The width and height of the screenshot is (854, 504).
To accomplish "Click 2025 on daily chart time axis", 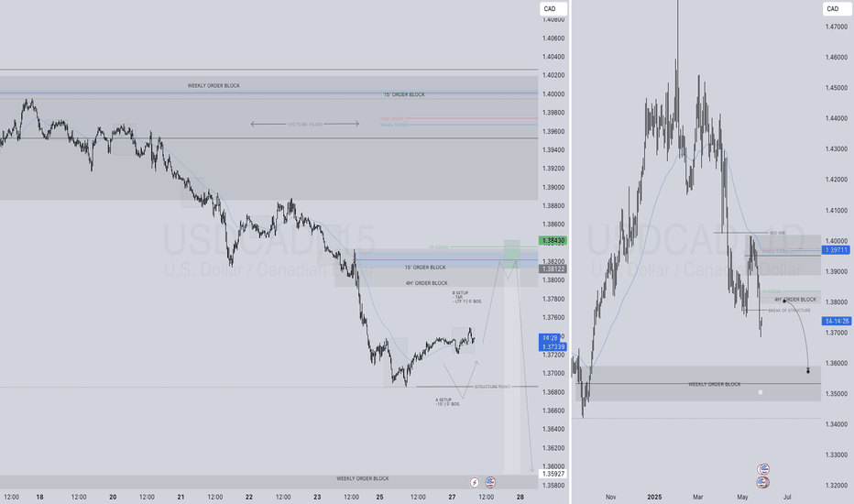I will point(654,497).
